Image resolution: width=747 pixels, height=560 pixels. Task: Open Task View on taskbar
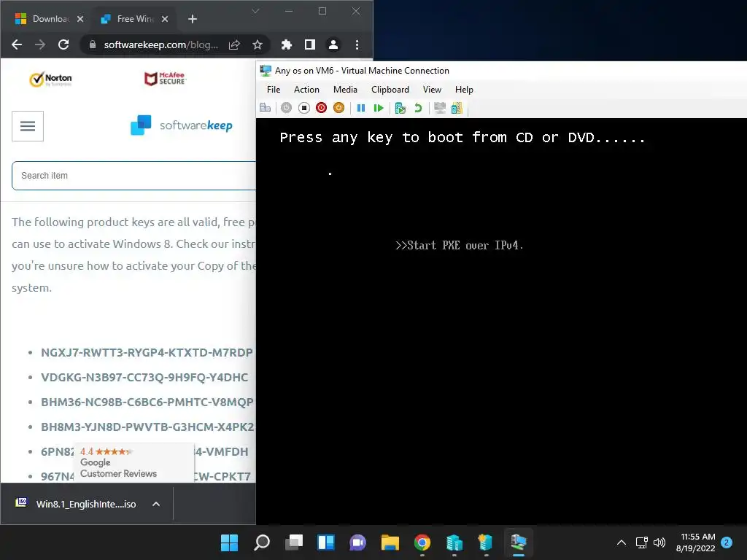coord(294,542)
